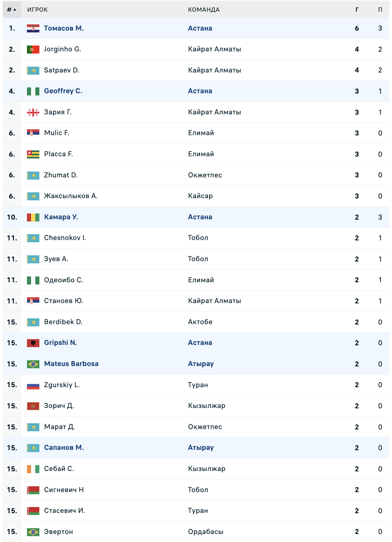This screenshot has height=542, width=392.
Task: Click the Montenegro flag beside Зорич Д.
Action: tap(33, 406)
